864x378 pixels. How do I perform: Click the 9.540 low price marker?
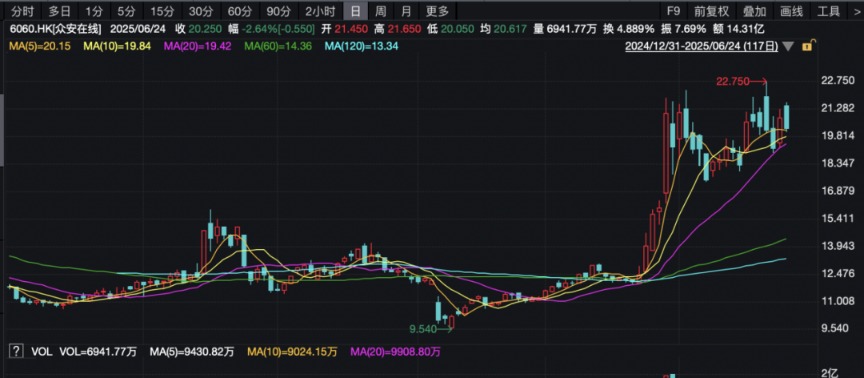[x=423, y=330]
